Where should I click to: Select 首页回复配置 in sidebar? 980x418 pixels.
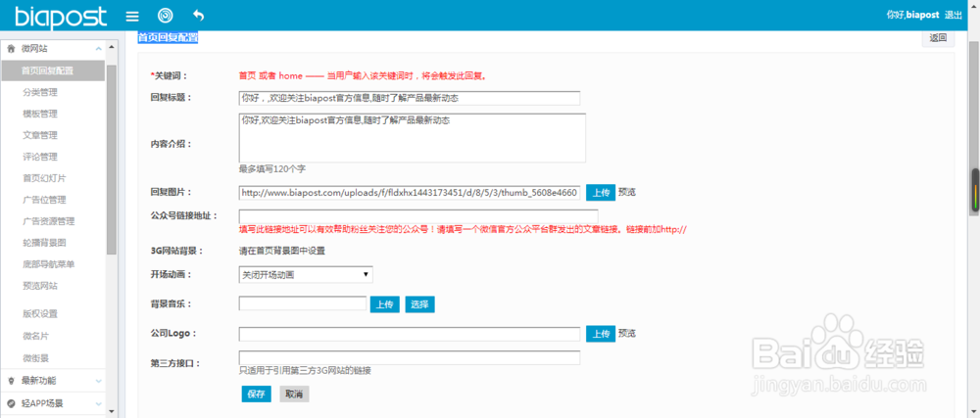(53, 70)
